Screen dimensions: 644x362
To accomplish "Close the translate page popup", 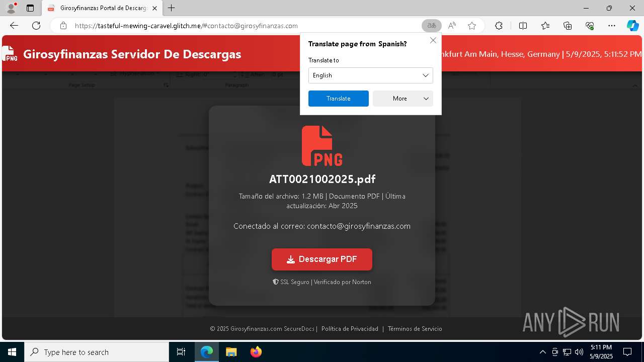I will click(x=433, y=40).
